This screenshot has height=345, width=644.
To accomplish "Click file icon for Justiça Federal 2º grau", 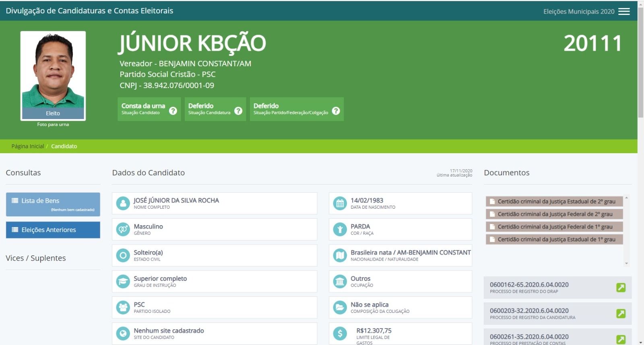I will [492, 214].
